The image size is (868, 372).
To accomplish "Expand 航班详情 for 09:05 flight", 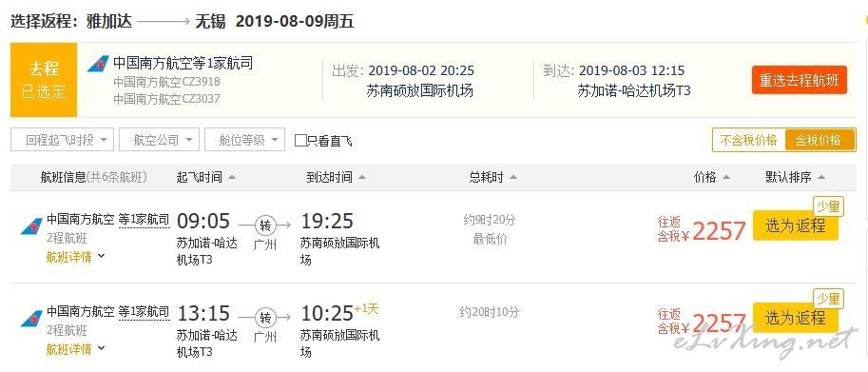I will pyautogui.click(x=75, y=257).
